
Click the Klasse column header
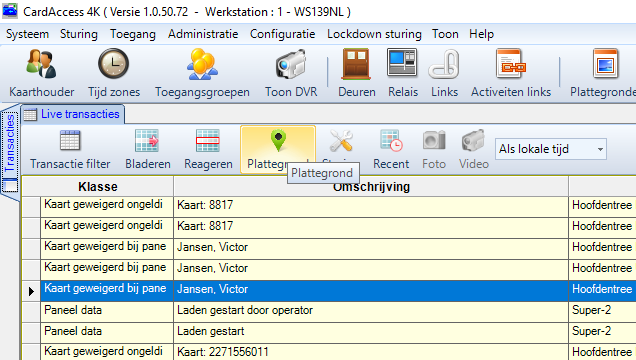pos(98,186)
